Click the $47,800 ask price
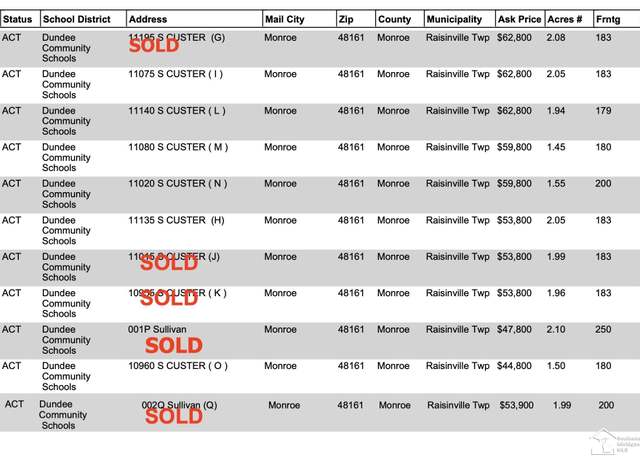 click(x=514, y=329)
